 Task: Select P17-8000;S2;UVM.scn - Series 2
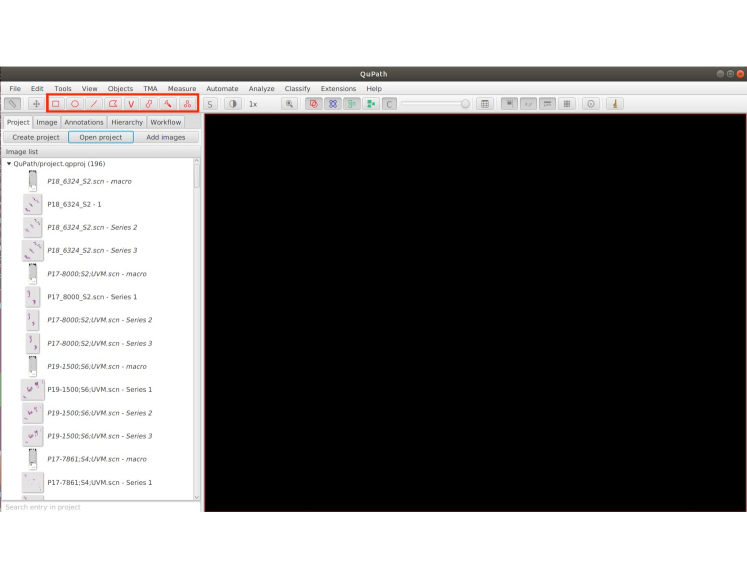[x=100, y=320]
